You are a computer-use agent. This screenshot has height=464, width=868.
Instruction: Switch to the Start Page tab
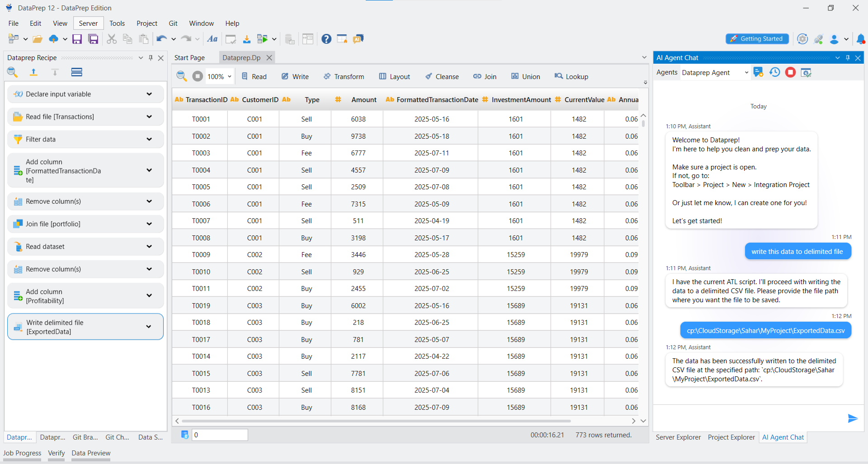click(189, 58)
